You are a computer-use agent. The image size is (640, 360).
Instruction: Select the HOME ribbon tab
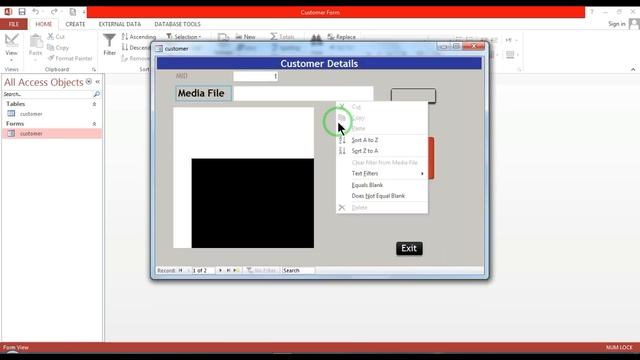[44, 24]
